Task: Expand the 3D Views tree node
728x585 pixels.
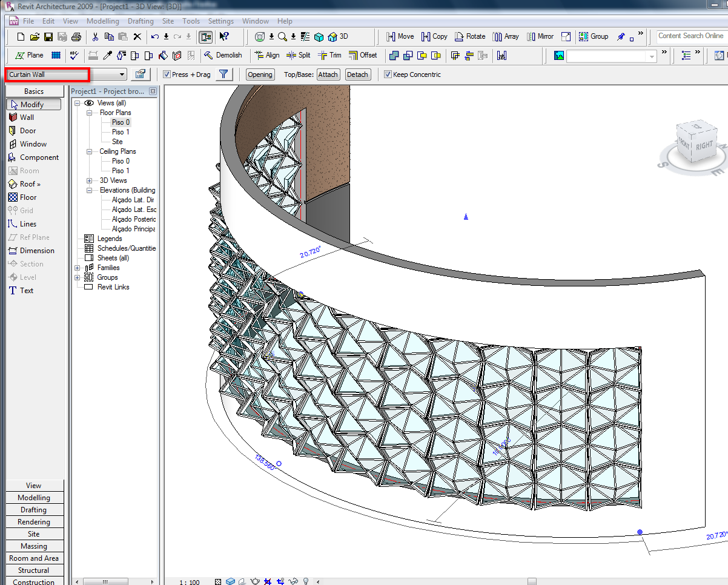Action: [x=89, y=180]
